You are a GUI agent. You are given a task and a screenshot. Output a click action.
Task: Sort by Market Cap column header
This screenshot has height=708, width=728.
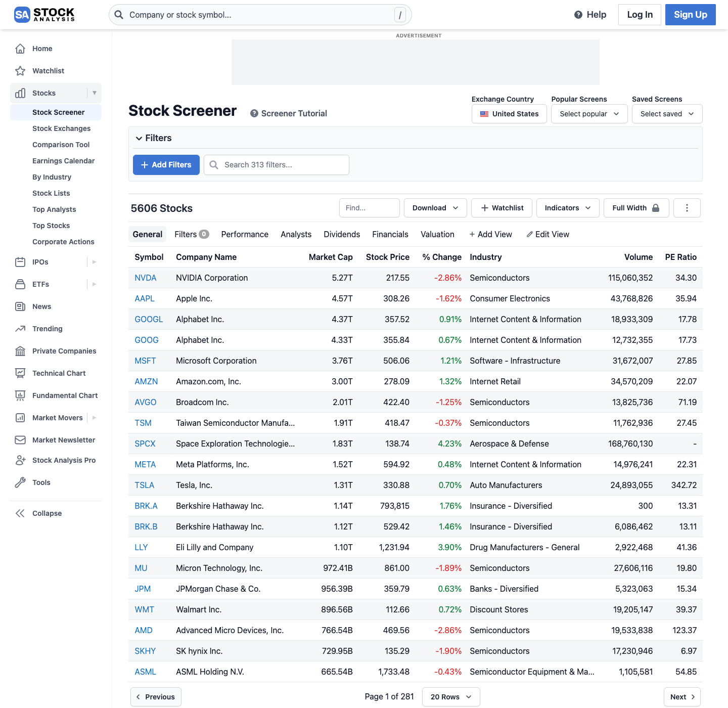pyautogui.click(x=331, y=257)
